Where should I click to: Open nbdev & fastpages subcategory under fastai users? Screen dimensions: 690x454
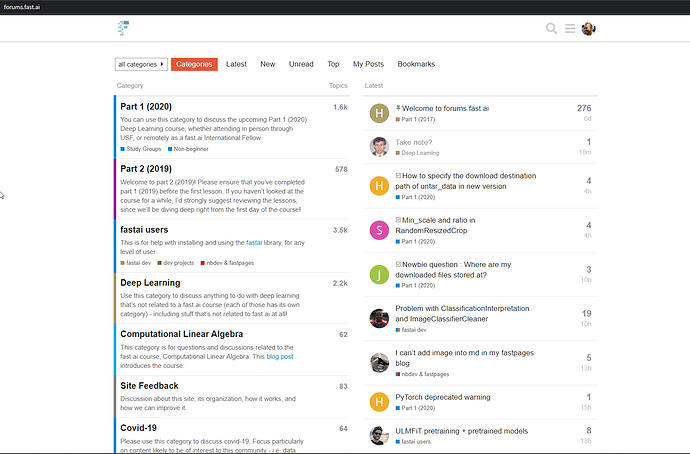(227, 263)
